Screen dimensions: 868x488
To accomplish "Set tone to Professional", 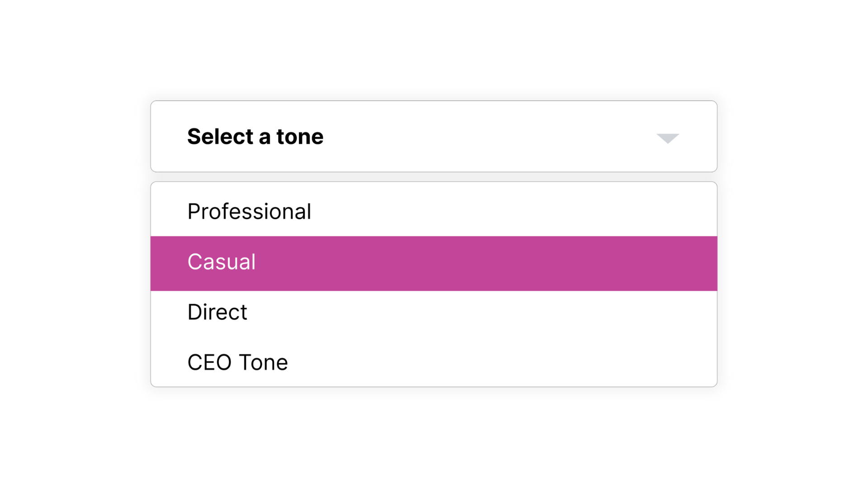I will [x=249, y=211].
